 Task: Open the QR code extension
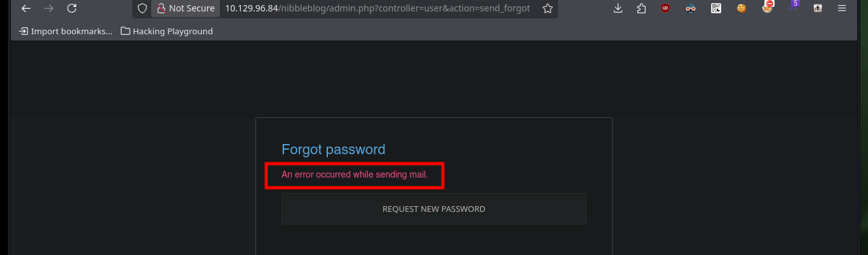click(x=716, y=8)
